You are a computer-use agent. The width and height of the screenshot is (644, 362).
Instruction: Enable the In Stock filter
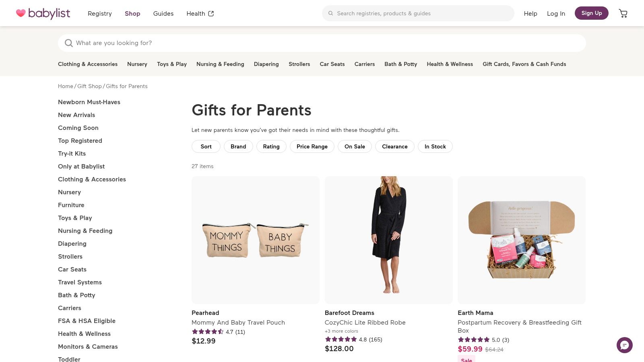point(435,146)
